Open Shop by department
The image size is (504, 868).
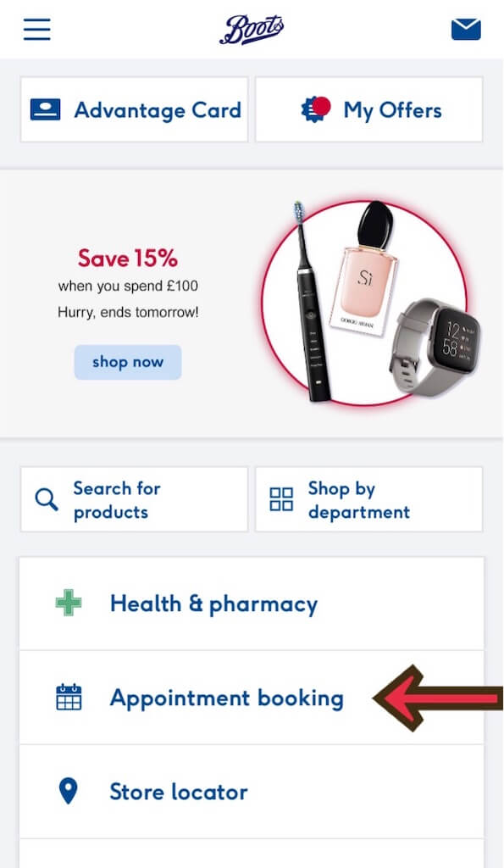click(x=369, y=499)
